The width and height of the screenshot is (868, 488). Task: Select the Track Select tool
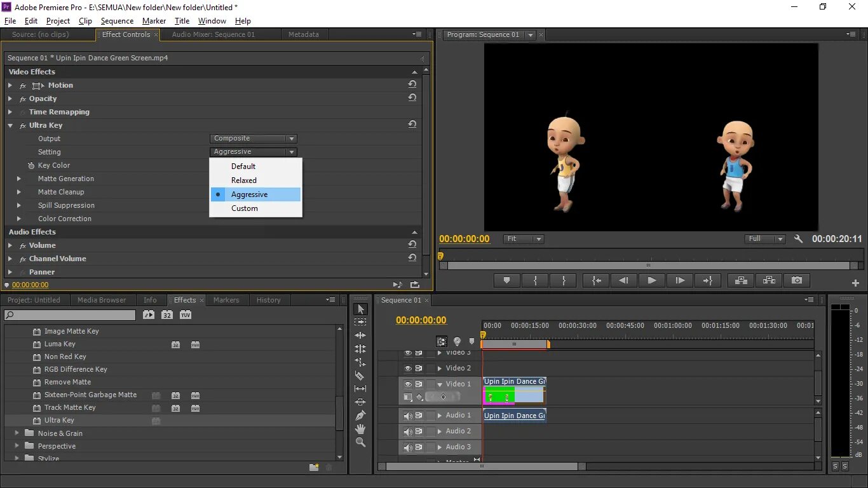[360, 322]
